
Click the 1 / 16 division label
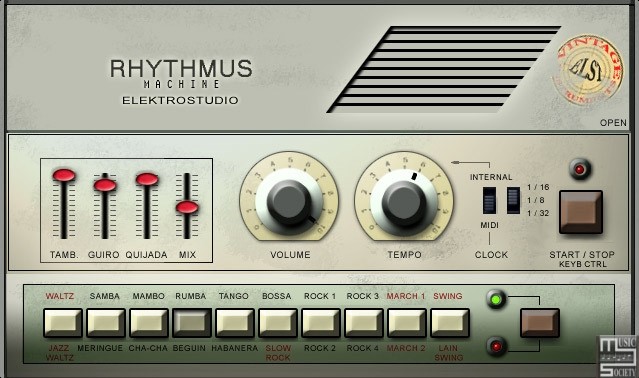(x=538, y=187)
